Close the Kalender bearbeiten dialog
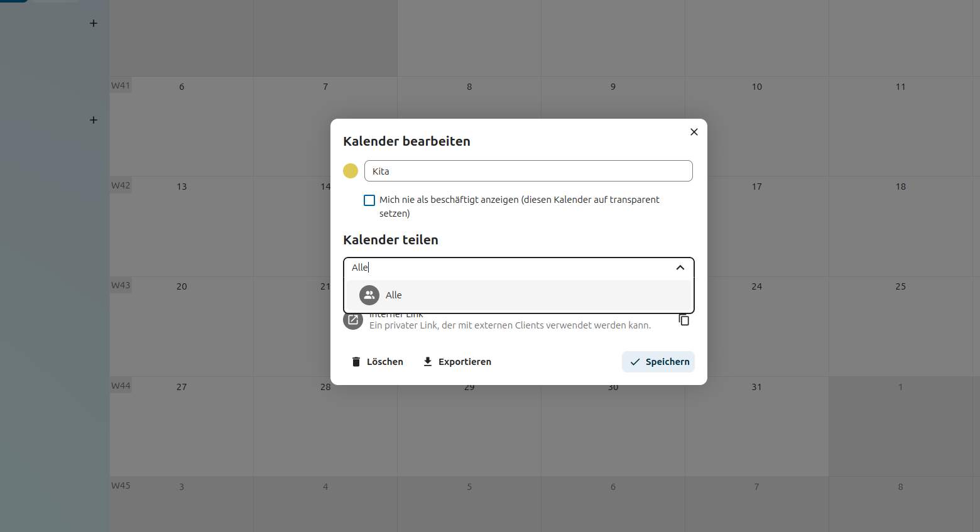This screenshot has height=532, width=980. click(x=694, y=132)
